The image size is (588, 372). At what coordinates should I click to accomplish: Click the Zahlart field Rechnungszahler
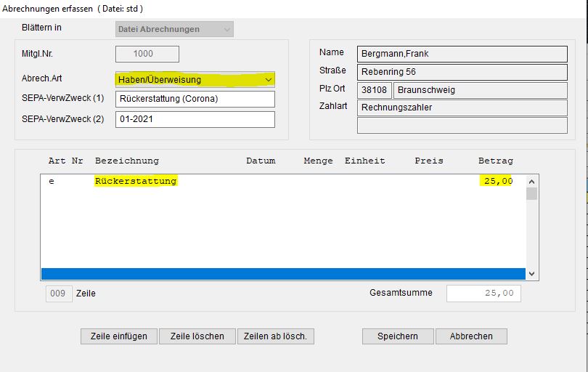pyautogui.click(x=462, y=108)
